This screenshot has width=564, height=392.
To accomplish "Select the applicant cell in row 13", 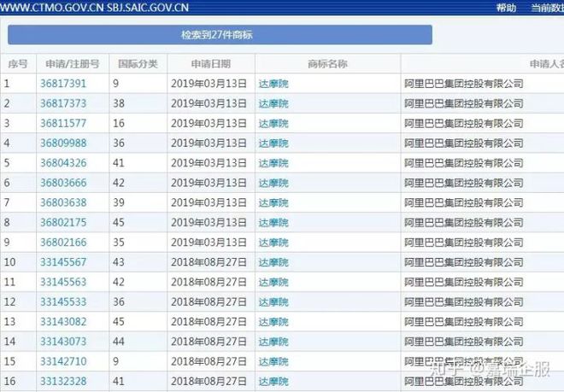I will coord(482,321).
